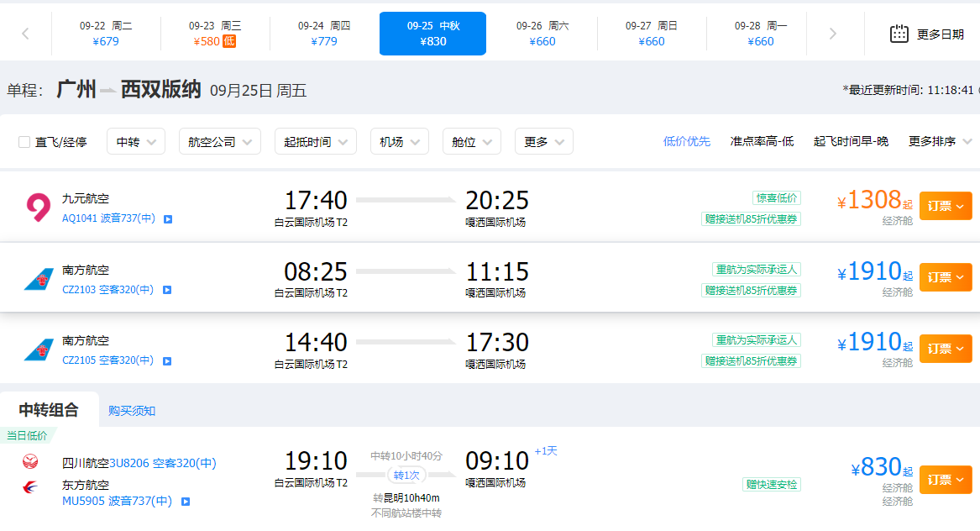Viewport: 980px width, 531px height.
Task: Click 订票 for the ¥830 transfer flight
Action: [x=946, y=480]
